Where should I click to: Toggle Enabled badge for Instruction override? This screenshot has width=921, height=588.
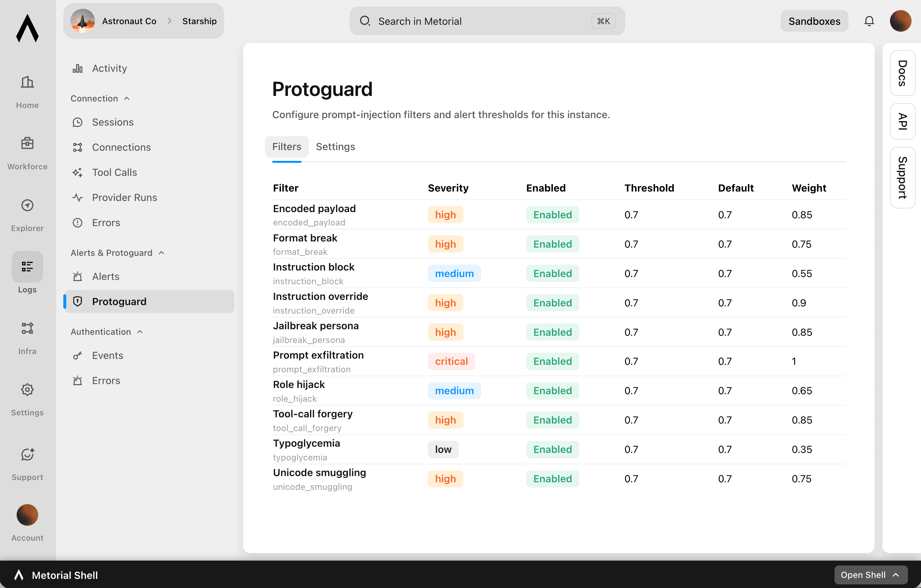tap(552, 303)
